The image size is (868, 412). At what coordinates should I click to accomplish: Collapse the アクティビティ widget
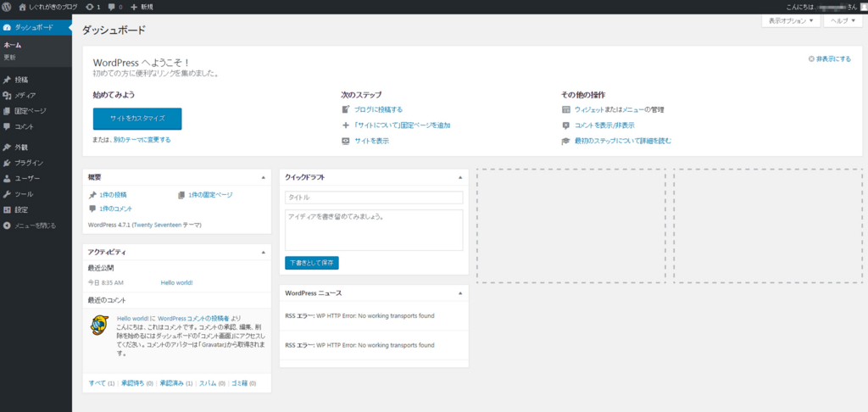click(263, 252)
